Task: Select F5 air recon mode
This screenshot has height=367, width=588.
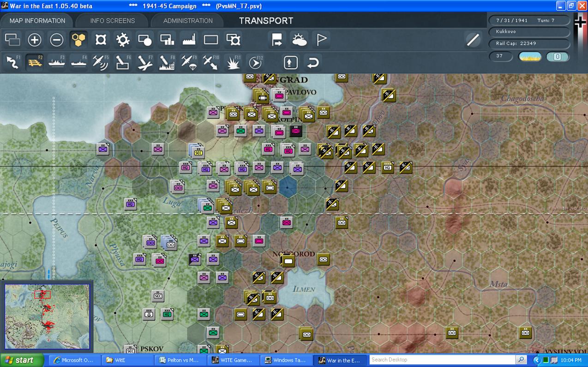Action: click(101, 62)
